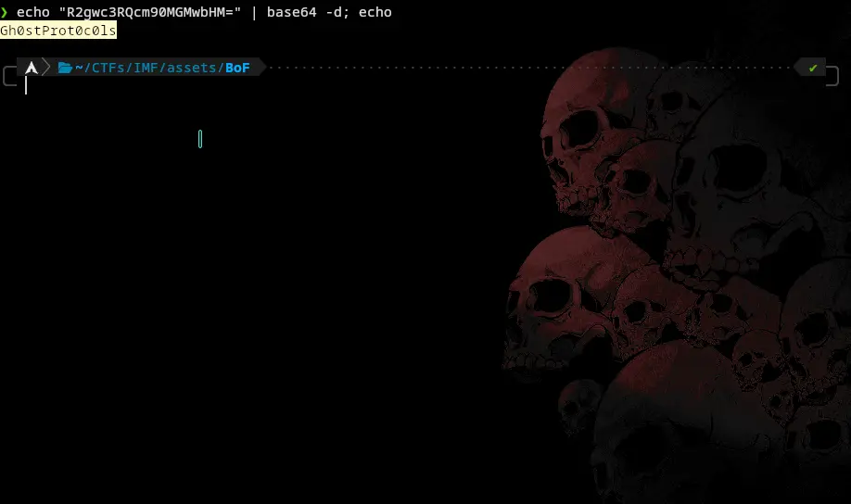Click the Arch Linux logo in the prompt
This screenshot has height=504, width=851.
tap(32, 68)
